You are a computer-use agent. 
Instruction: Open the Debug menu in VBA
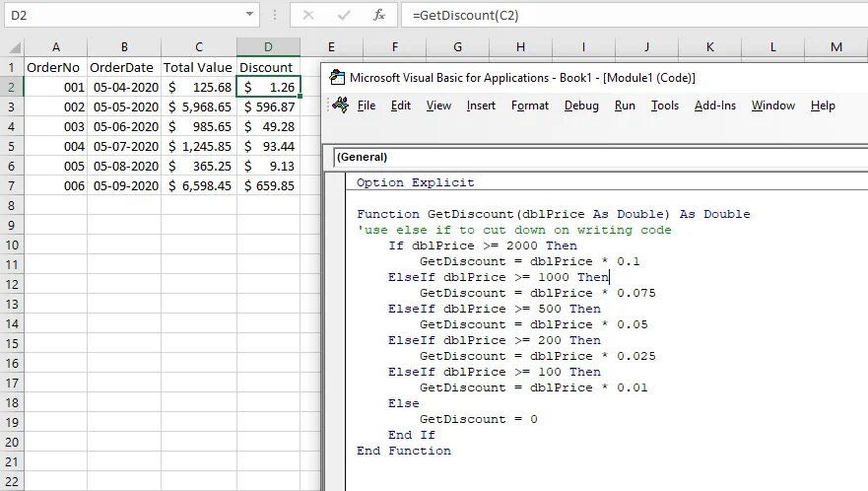click(x=581, y=105)
